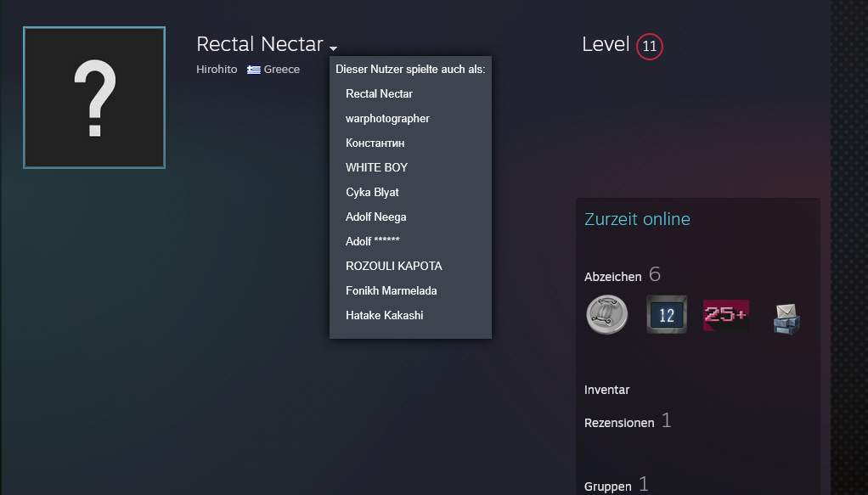The width and height of the screenshot is (868, 495).
Task: Select the 'Hatake Kakashi' alias entry
Action: 384,315
